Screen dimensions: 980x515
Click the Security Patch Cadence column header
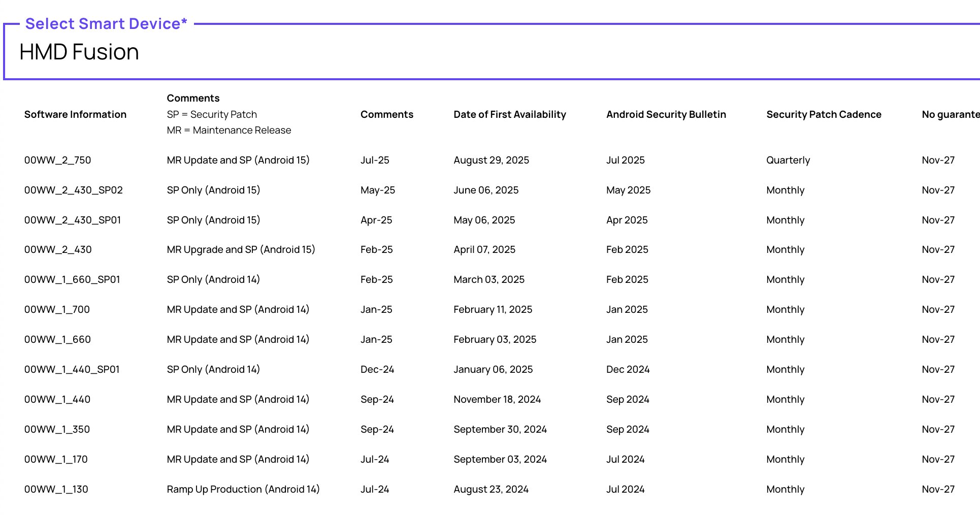point(824,114)
